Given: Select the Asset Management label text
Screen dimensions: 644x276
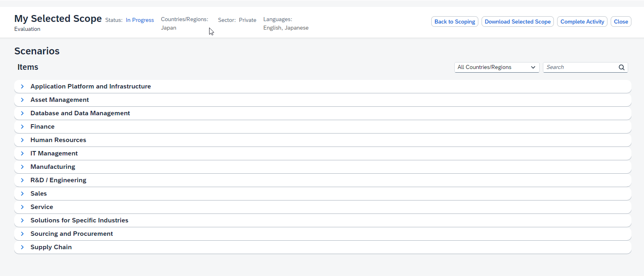Looking at the screenshot, I should pos(60,100).
